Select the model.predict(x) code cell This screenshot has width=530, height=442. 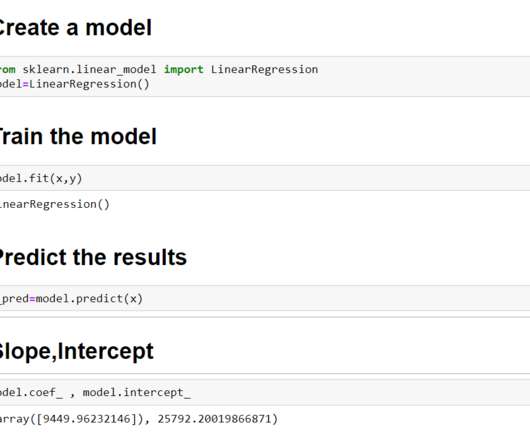pyautogui.click(x=265, y=298)
